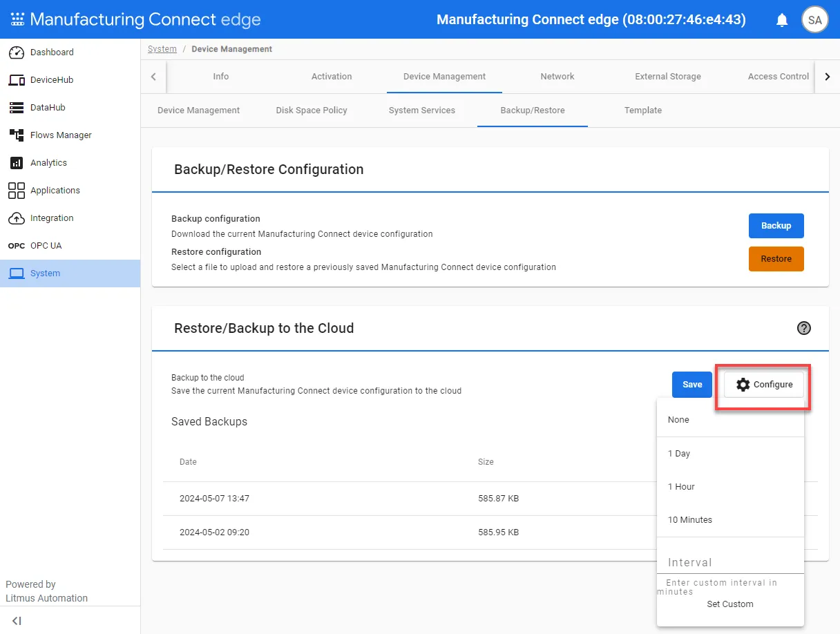
Task: Click the 585.95 KB size cell
Action: coord(498,532)
